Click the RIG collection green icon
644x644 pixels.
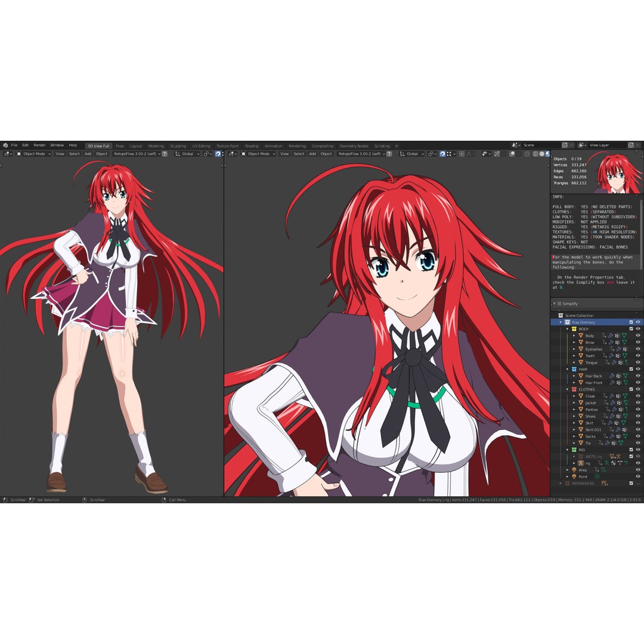coord(574,450)
